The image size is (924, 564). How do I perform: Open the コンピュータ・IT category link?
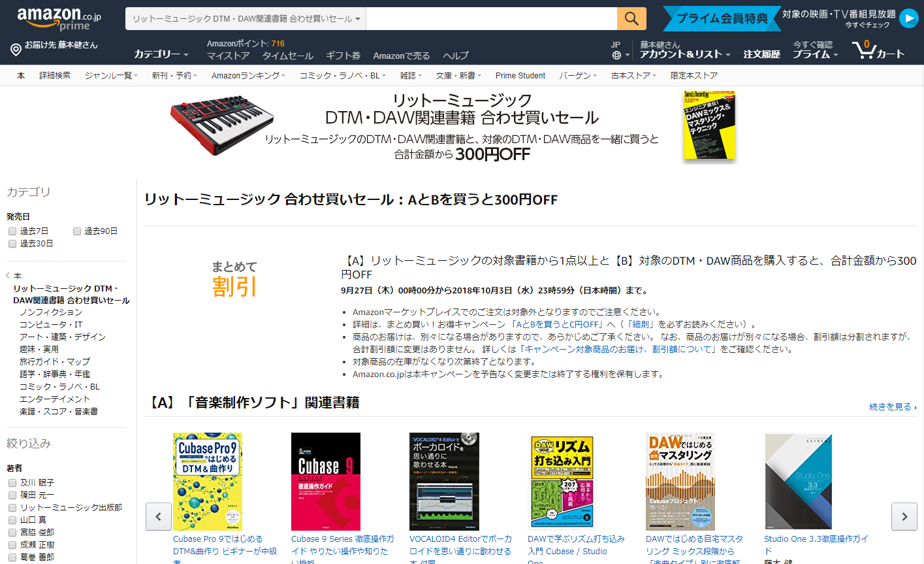coord(51,325)
